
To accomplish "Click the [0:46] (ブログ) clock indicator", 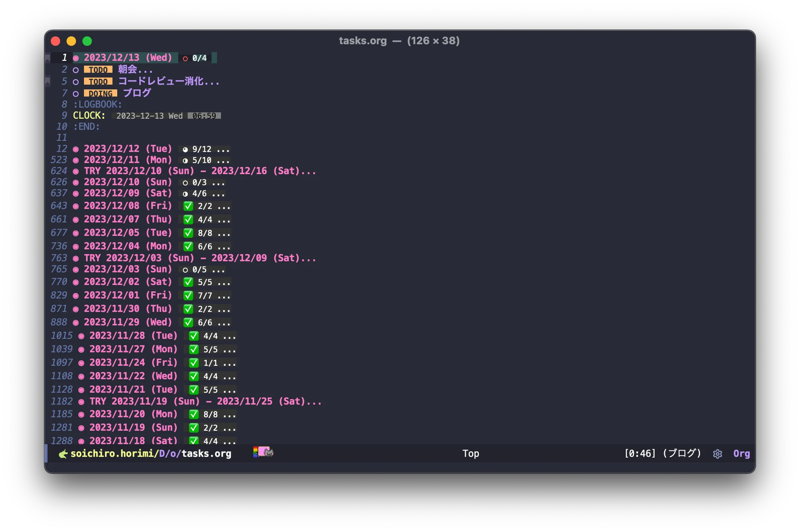I will [662, 453].
